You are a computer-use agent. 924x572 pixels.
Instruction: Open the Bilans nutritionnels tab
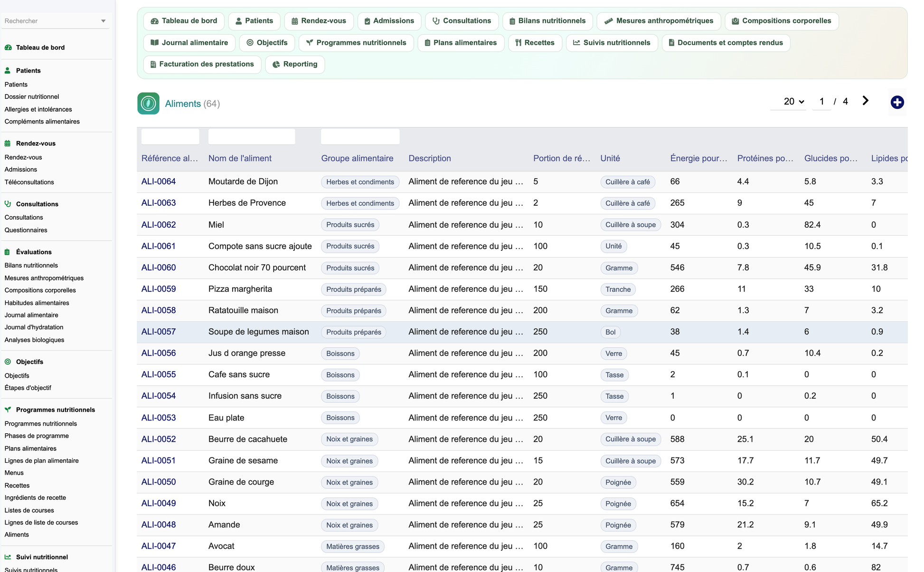point(547,21)
